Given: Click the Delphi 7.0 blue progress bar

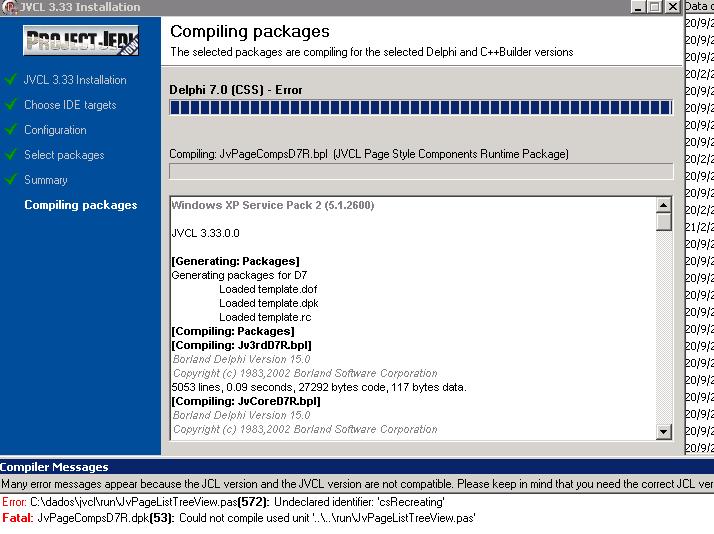Looking at the screenshot, I should click(420, 108).
